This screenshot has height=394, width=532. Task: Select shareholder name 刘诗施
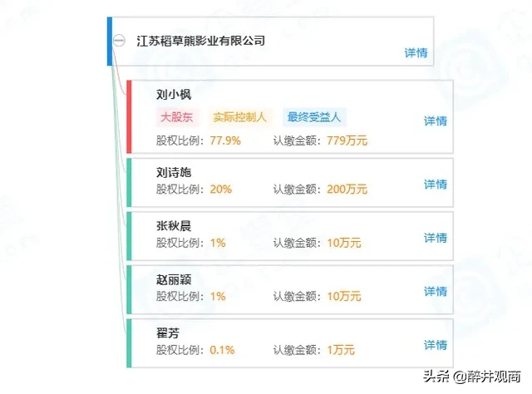click(x=174, y=173)
